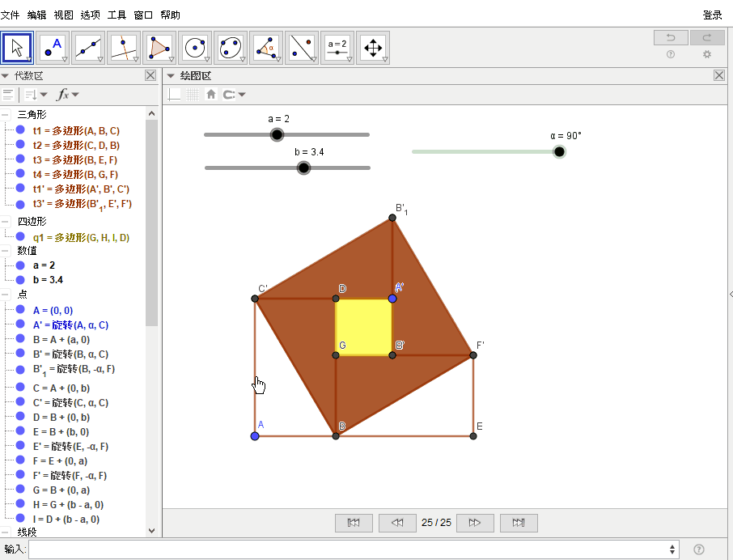Open the 工具 menu
Image resolution: width=733 pixels, height=560 pixels.
[x=117, y=15]
